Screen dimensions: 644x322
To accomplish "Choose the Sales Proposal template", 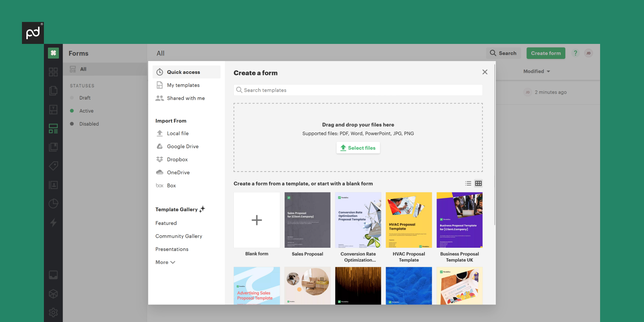I will [x=307, y=220].
